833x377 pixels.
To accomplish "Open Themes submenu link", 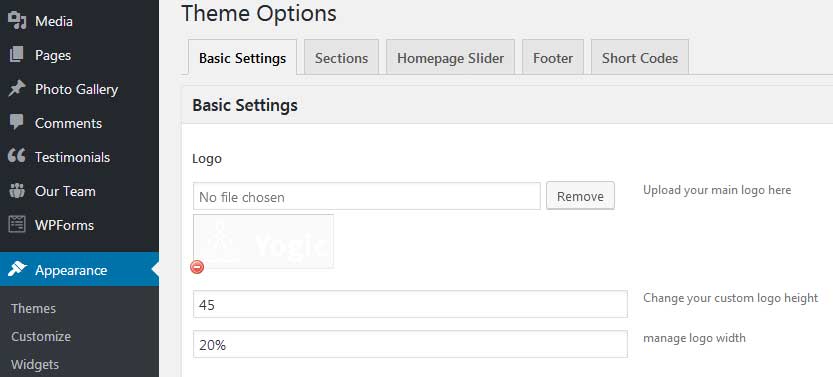I will 33,309.
